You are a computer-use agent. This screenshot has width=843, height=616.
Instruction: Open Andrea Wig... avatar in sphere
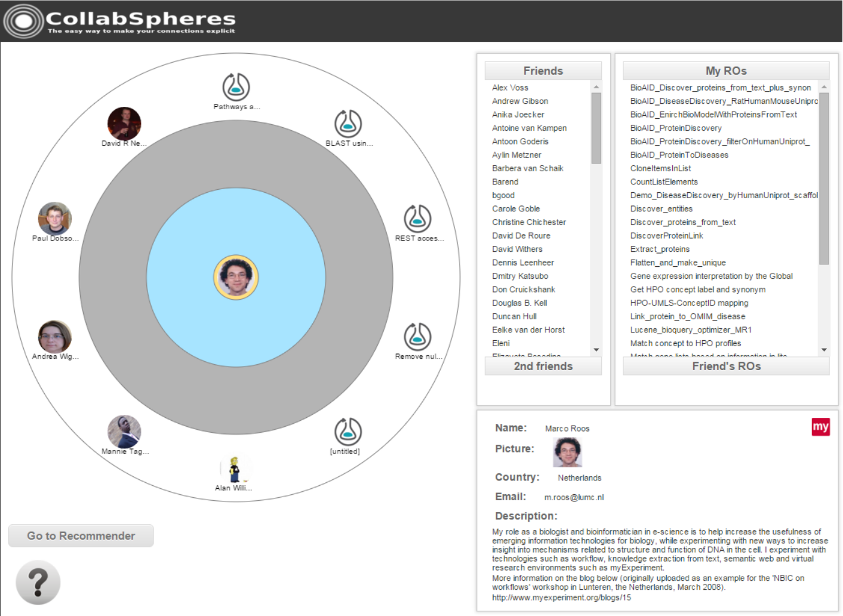pos(55,337)
